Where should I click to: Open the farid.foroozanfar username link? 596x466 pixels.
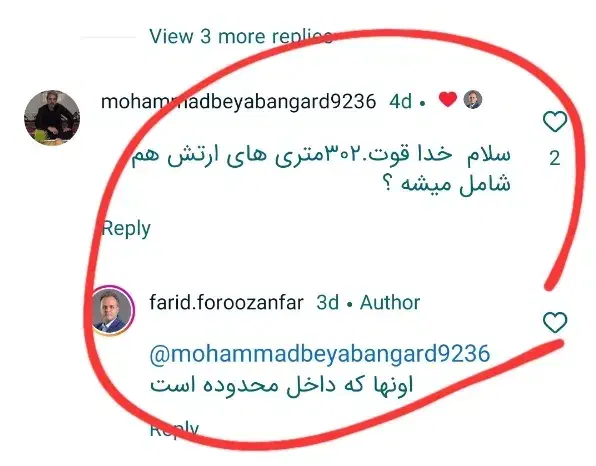coord(227,303)
